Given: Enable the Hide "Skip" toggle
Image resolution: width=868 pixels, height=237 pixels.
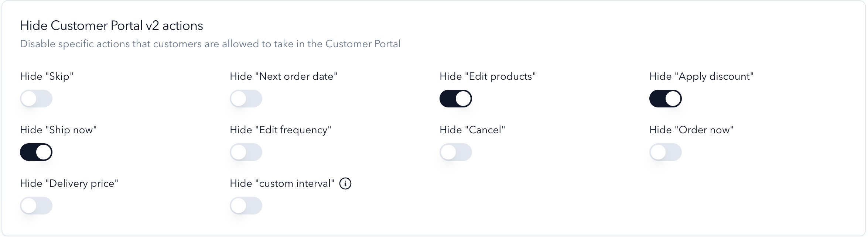Looking at the screenshot, I should (36, 99).
